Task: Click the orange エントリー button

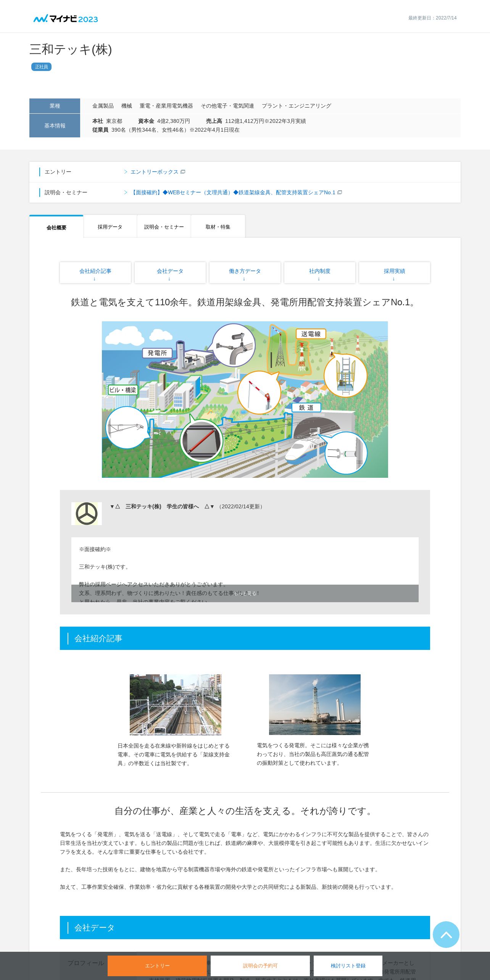Action: coord(157,965)
